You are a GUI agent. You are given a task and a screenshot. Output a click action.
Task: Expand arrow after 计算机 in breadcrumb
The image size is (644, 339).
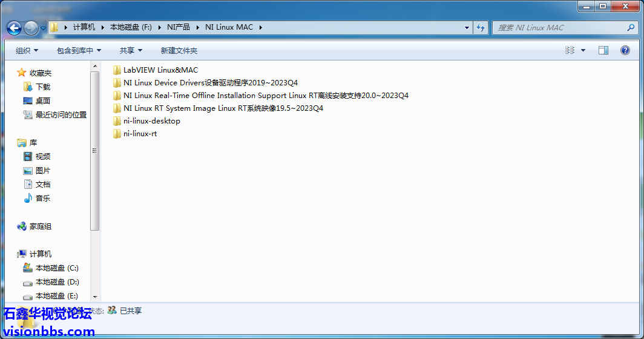tap(103, 27)
